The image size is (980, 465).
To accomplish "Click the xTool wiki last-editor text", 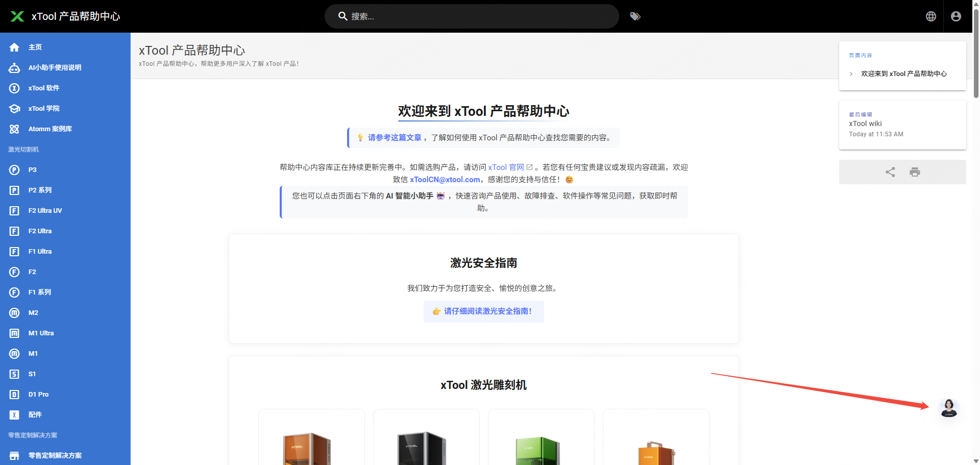I will 865,124.
